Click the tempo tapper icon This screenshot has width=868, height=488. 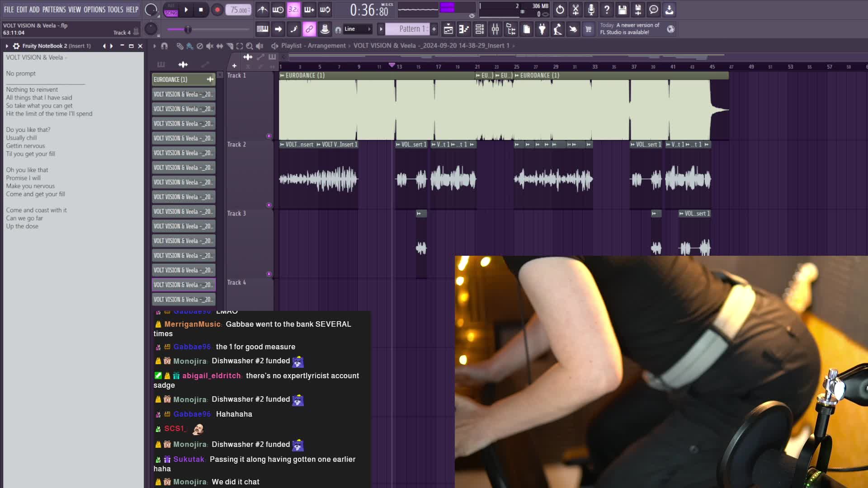pyautogui.click(x=557, y=29)
